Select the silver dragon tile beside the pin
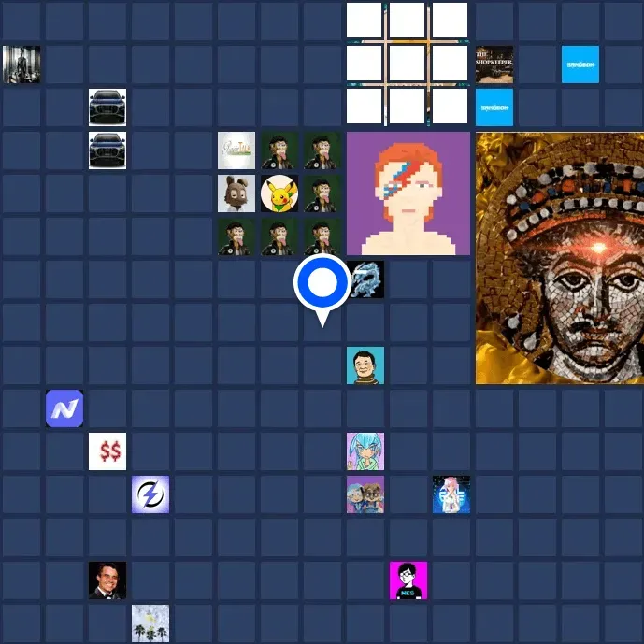This screenshot has height=644, width=644. [x=367, y=279]
